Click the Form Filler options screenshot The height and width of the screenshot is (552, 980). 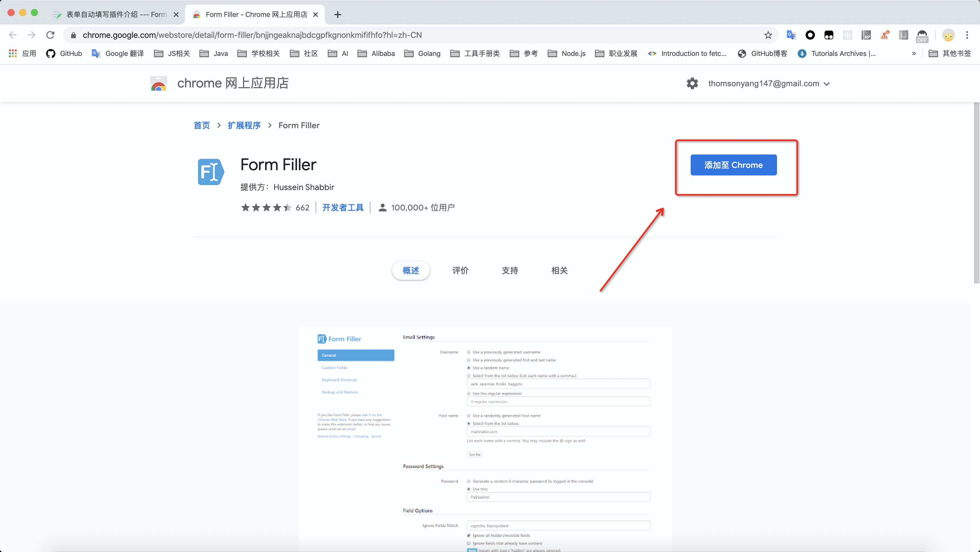click(x=485, y=437)
